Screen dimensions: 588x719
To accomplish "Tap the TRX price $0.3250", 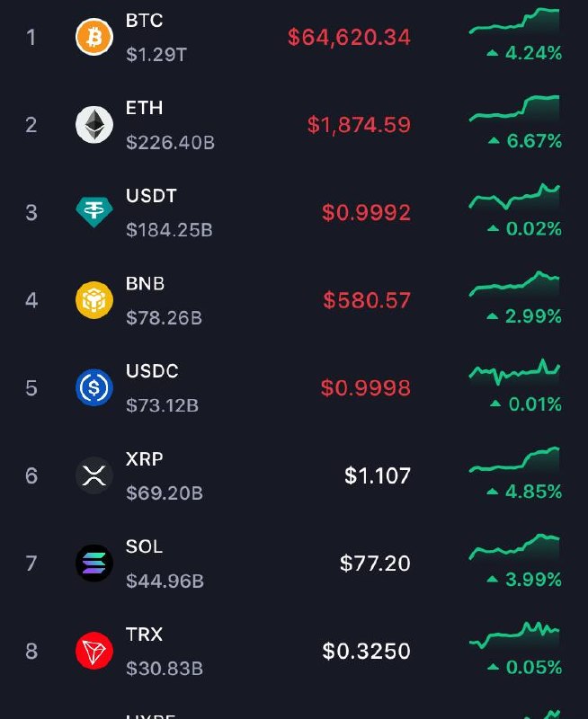I will click(367, 651).
